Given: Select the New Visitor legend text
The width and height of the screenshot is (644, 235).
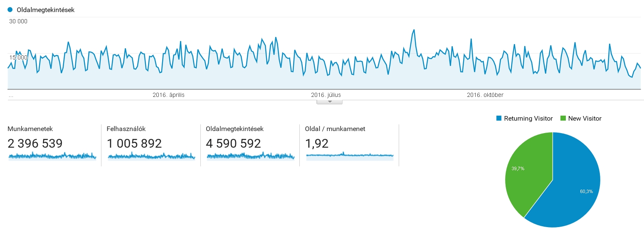Looking at the screenshot, I should 585,119.
